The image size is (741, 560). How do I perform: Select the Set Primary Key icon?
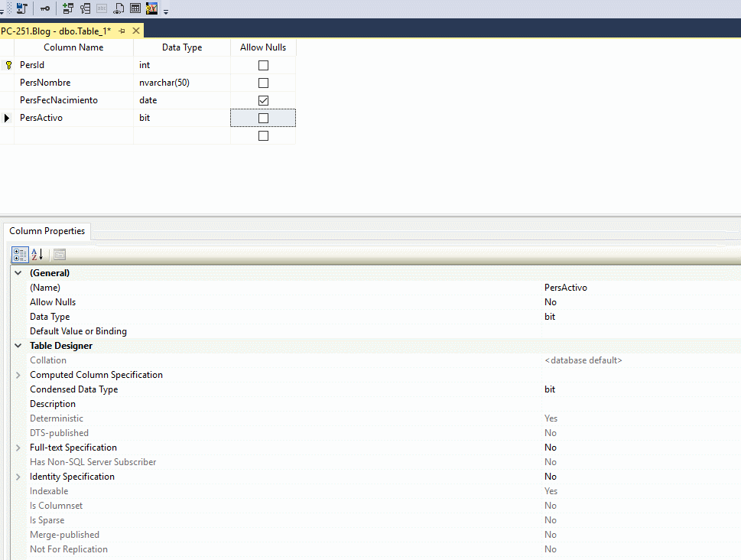[x=45, y=8]
